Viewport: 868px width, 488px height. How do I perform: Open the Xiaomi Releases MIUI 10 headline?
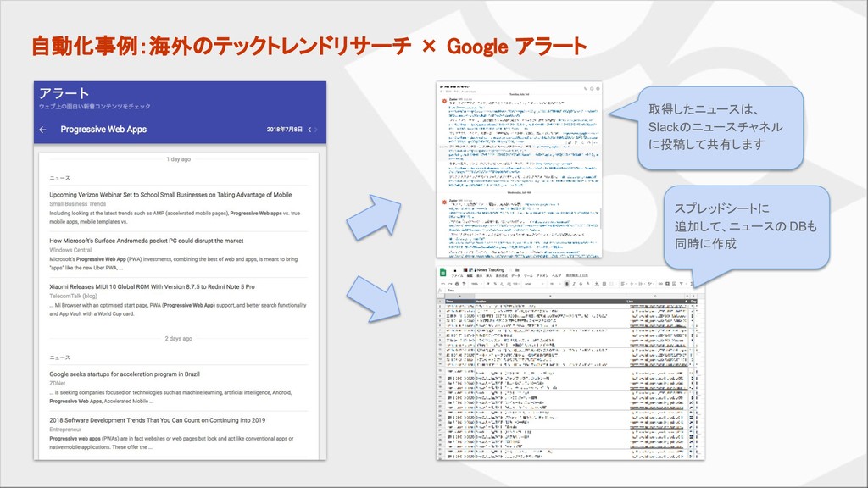pyautogui.click(x=152, y=286)
